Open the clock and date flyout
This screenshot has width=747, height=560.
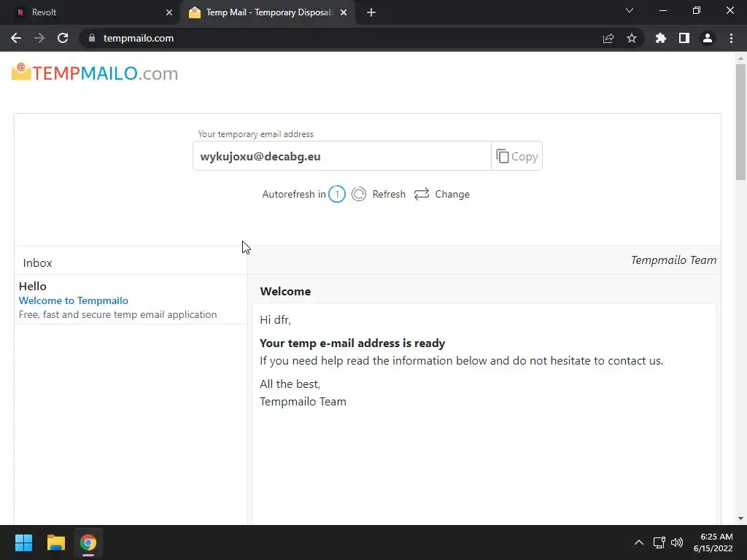pyautogui.click(x=713, y=542)
